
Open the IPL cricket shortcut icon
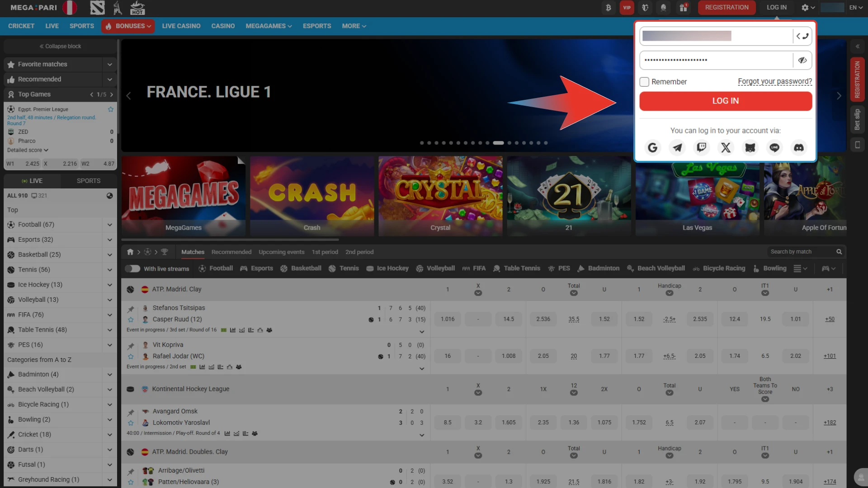118,8
